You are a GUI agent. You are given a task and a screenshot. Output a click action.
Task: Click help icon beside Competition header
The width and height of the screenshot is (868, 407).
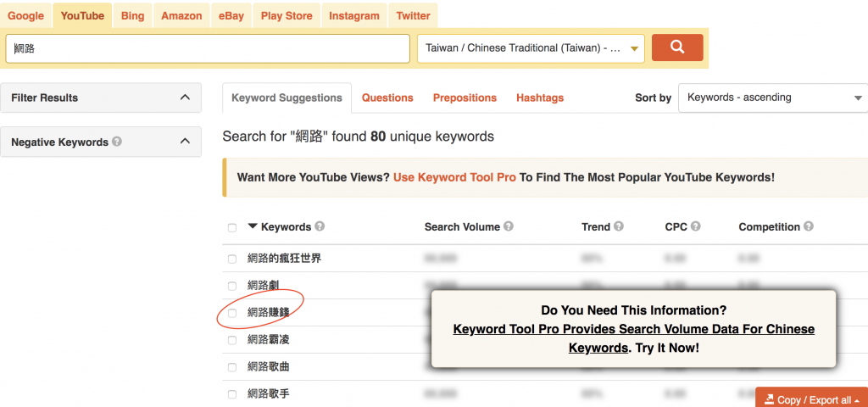coord(809,226)
